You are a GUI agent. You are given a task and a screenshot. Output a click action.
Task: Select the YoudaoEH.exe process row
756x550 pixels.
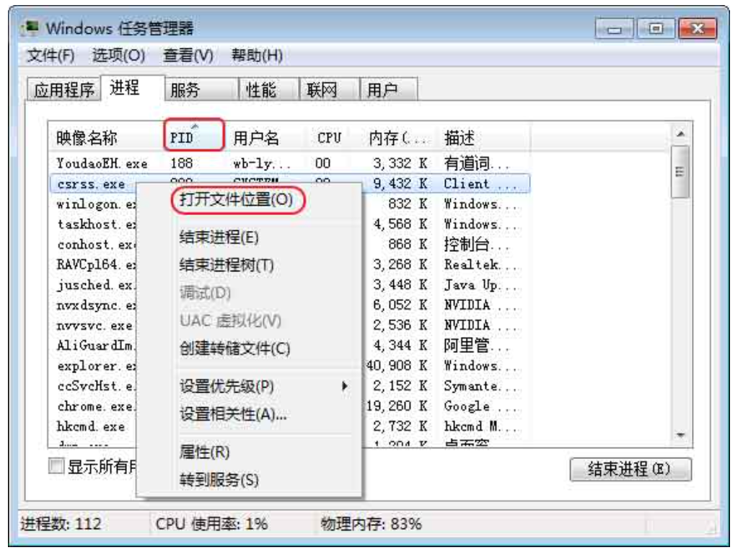tap(92, 164)
